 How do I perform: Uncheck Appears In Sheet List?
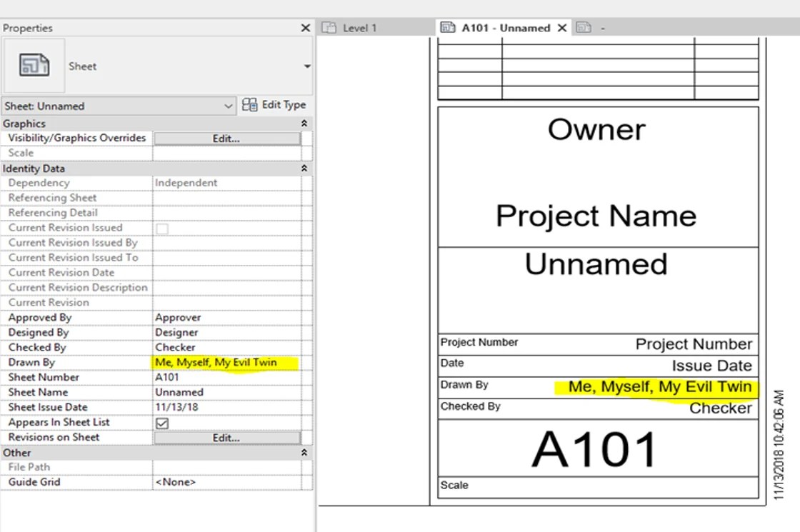[x=162, y=422]
